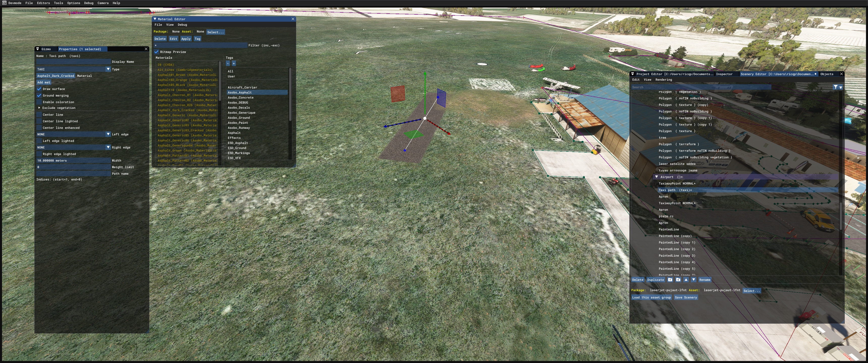Image resolution: width=868 pixels, height=363 pixels.
Task: Click the plus tag button in Material Editor
Action: (x=234, y=63)
